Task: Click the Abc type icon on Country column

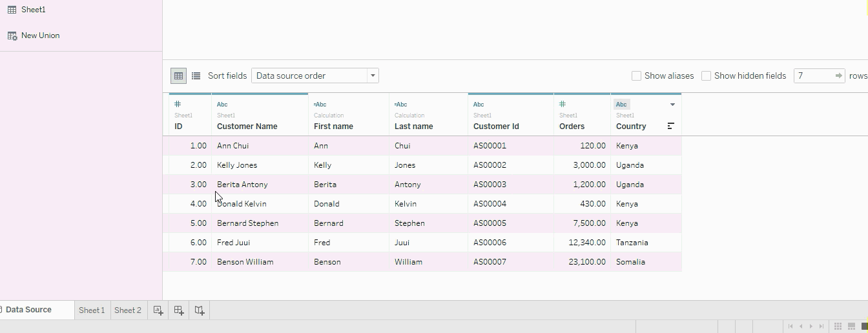Action: point(621,104)
